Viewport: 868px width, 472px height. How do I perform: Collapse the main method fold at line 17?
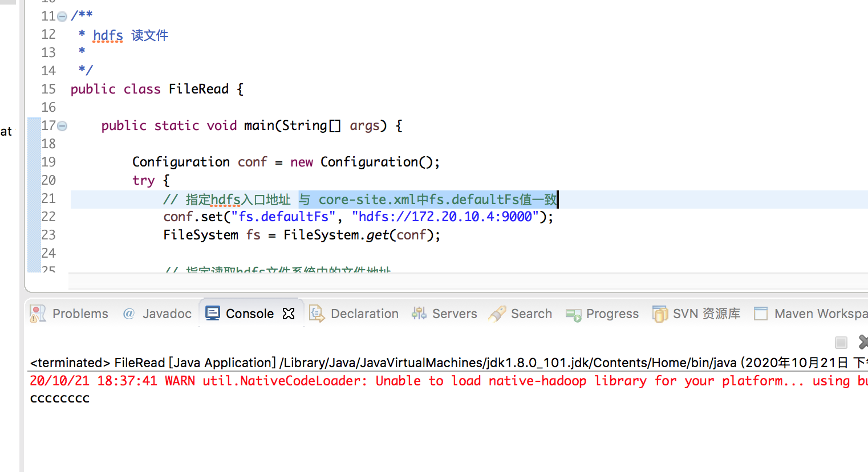[x=63, y=126]
